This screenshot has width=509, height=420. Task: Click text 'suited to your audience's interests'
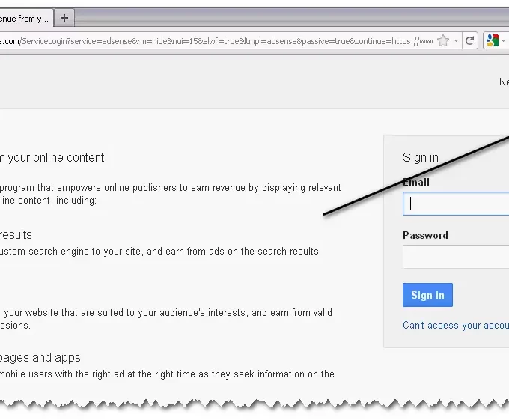pyautogui.click(x=172, y=312)
